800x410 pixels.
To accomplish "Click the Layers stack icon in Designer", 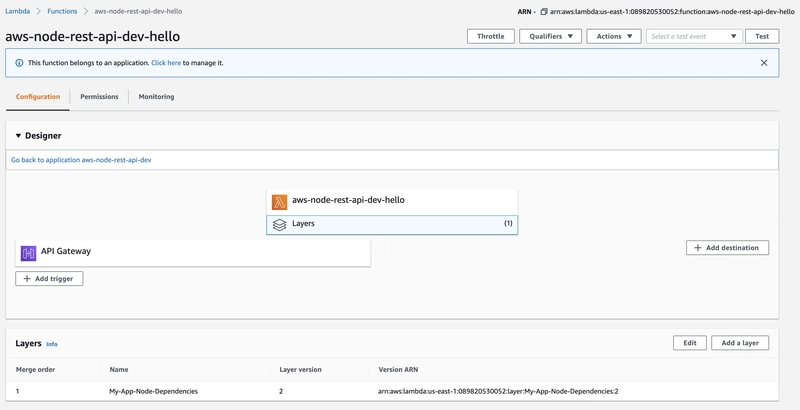I will point(279,225).
